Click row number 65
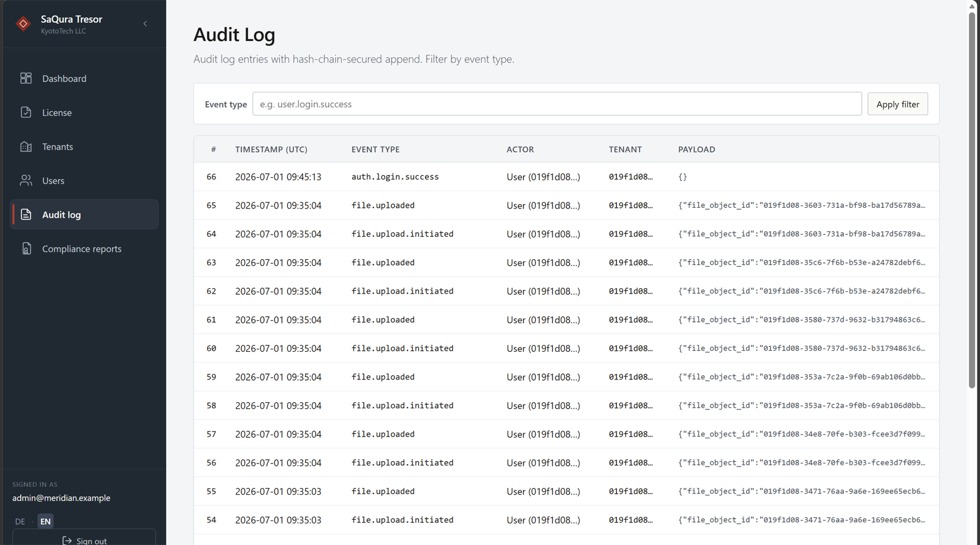Viewport: 980px width, 545px height. pos(211,205)
